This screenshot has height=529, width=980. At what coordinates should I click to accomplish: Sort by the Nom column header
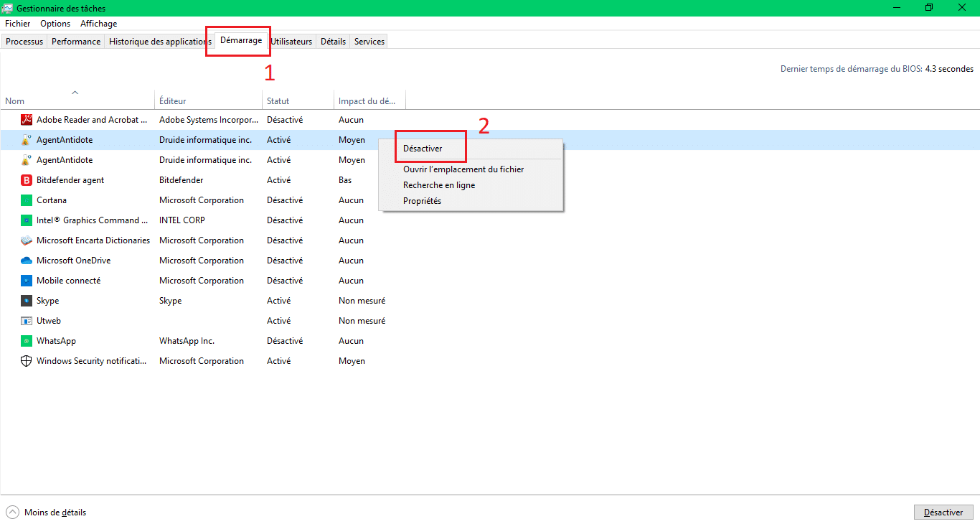click(77, 100)
